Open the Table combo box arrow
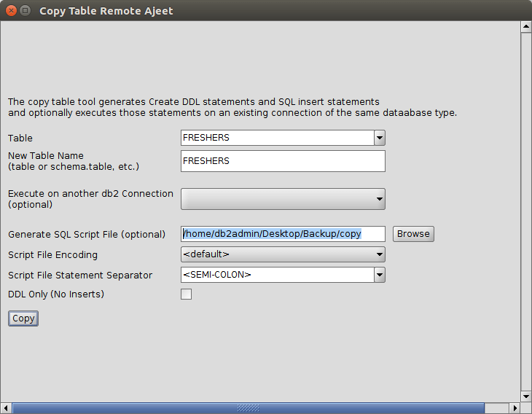 coord(379,138)
